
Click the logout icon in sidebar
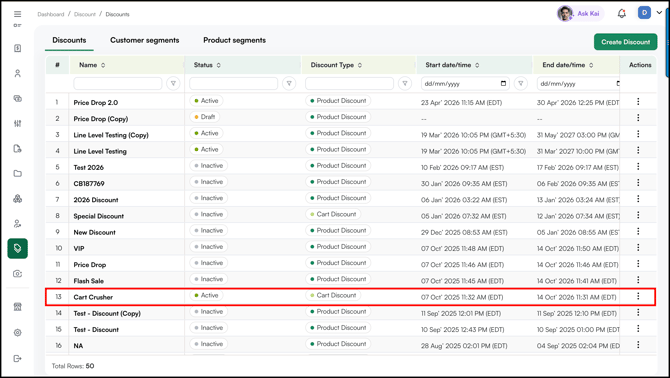(18, 358)
